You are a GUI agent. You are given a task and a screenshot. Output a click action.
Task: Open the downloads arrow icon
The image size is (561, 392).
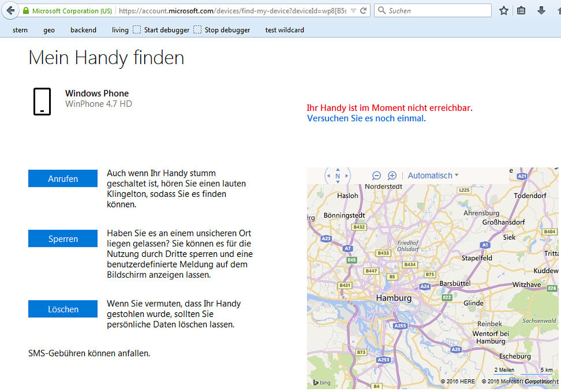[x=541, y=11]
